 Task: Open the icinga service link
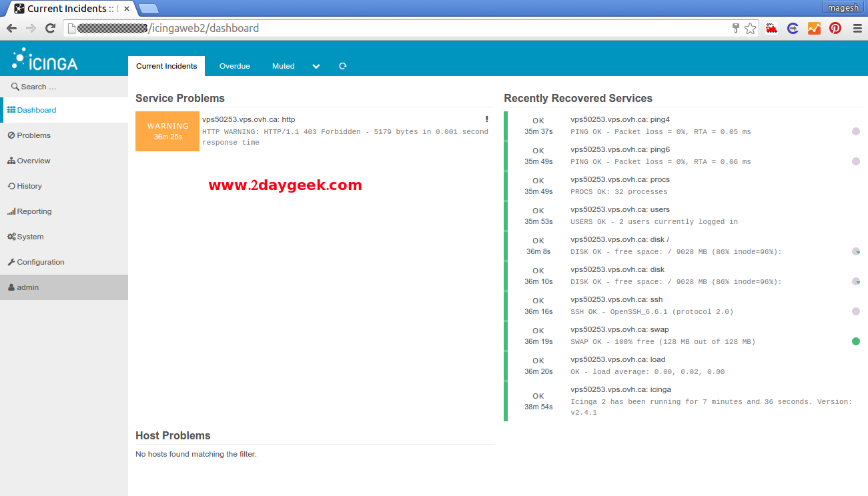tap(620, 389)
